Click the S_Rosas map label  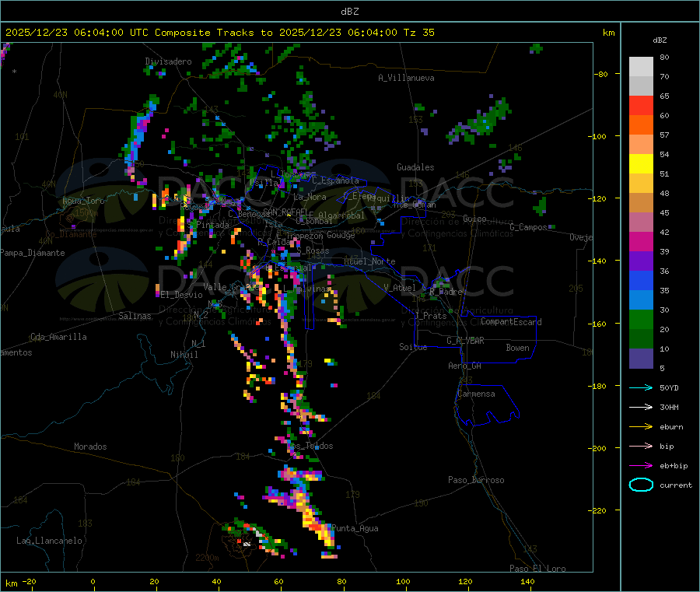[313, 251]
